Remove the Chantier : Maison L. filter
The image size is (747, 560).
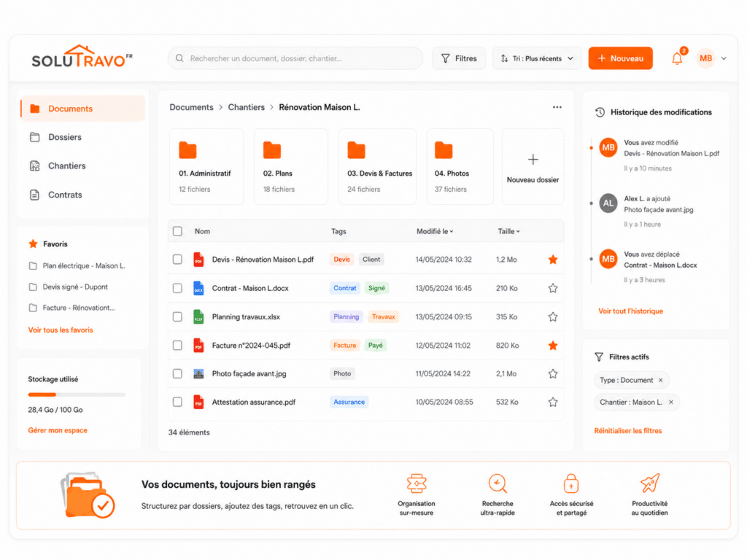pos(671,402)
